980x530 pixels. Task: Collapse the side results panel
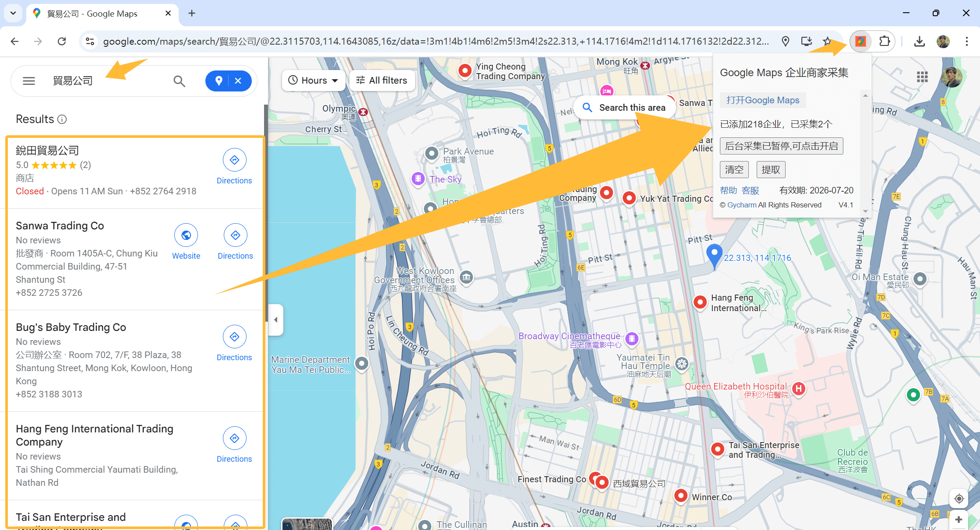tap(276, 320)
